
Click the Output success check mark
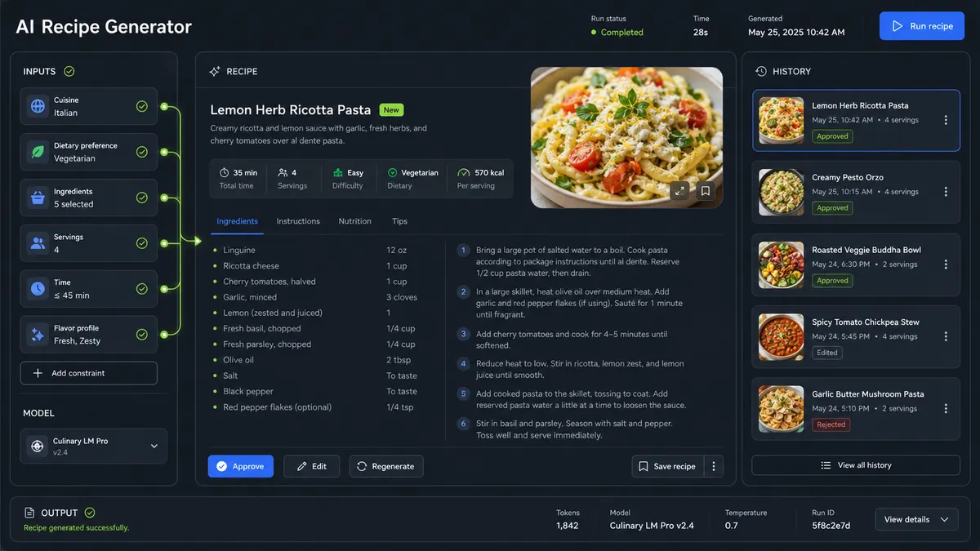coord(90,513)
